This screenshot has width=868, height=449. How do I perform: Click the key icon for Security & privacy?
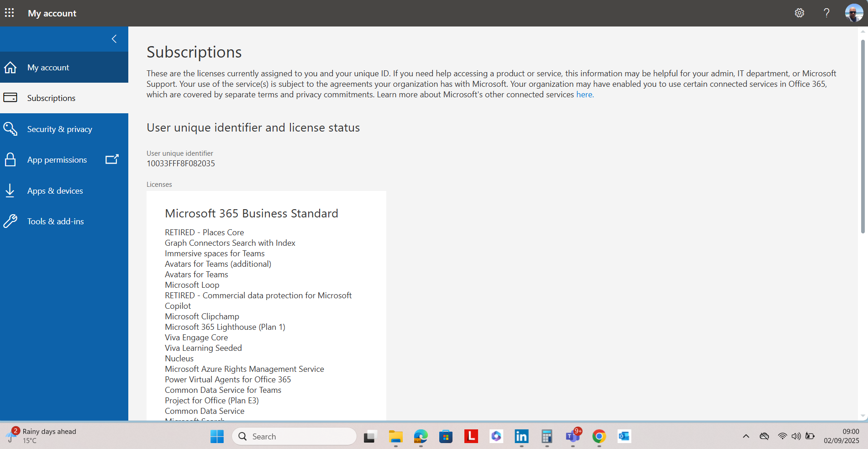(x=10, y=129)
